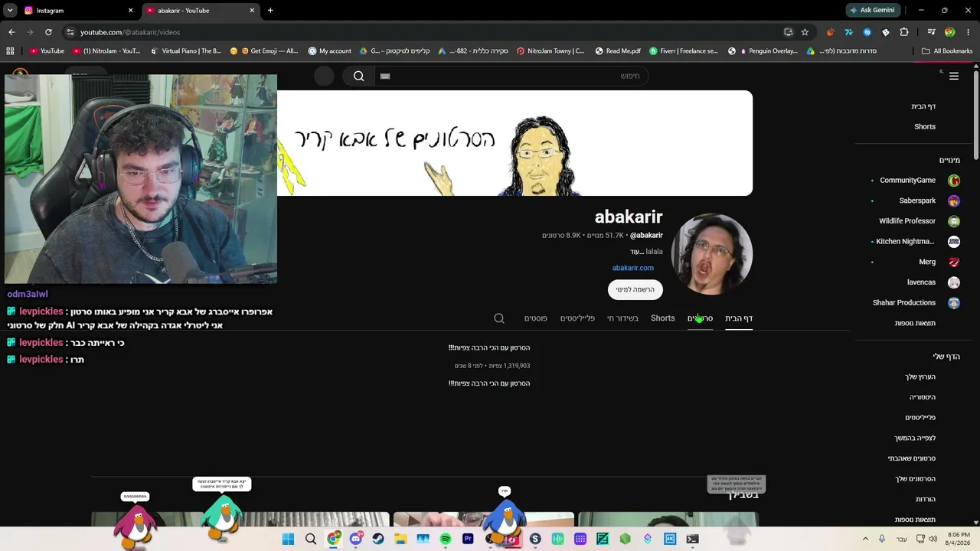This screenshot has height=551, width=980.
Task: Reload the page with browser refresh
Action: (x=48, y=32)
